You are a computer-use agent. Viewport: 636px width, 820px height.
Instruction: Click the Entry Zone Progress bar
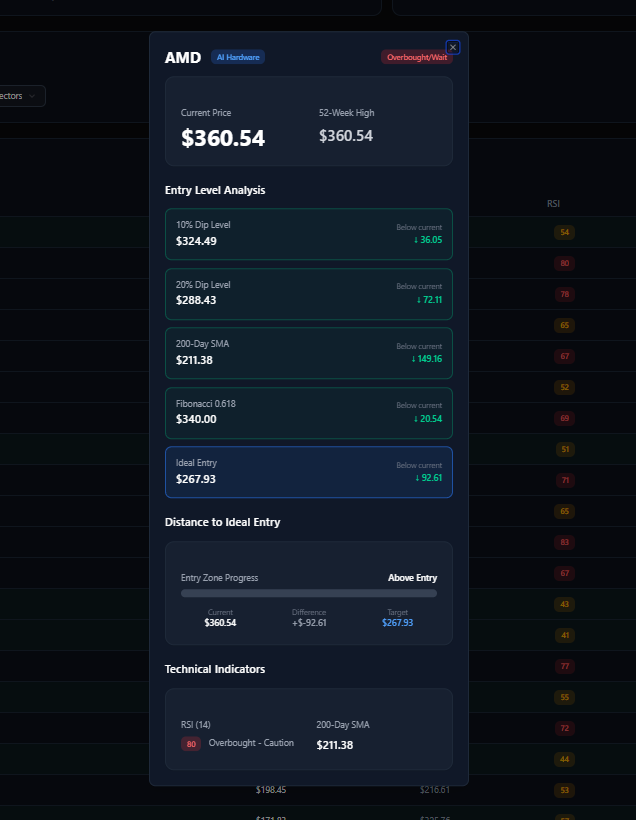point(309,593)
